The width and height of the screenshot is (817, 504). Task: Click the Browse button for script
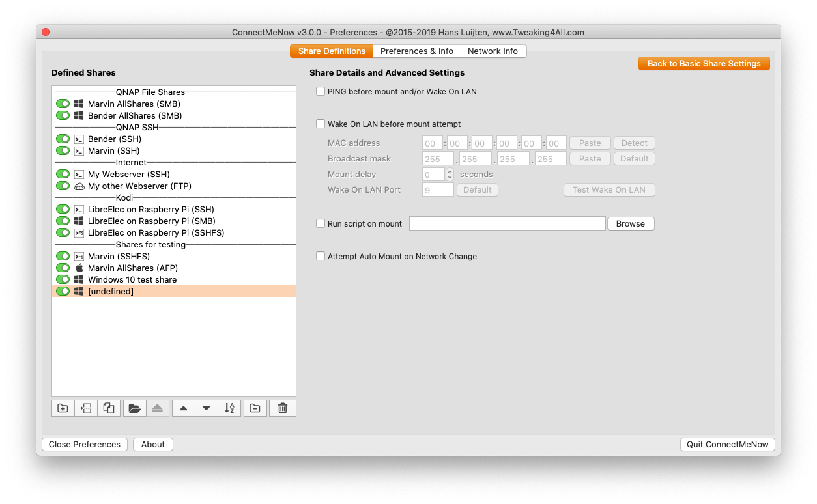coord(631,223)
